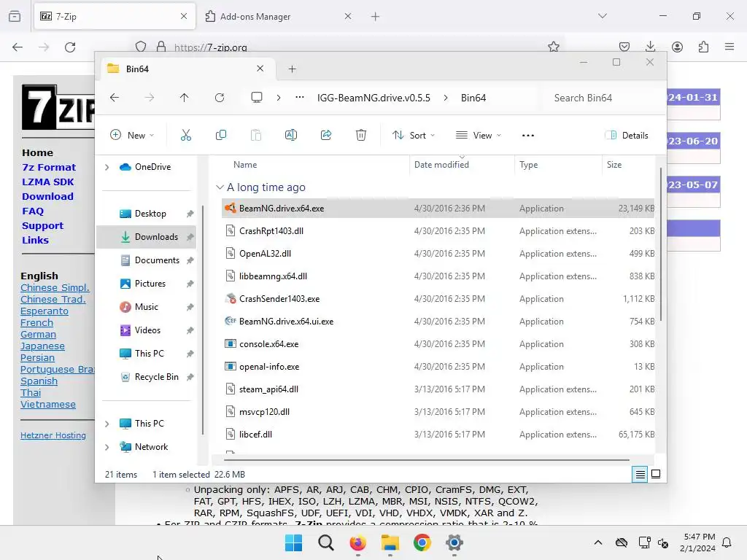Close the Bin64 Explorer tab

point(260,69)
